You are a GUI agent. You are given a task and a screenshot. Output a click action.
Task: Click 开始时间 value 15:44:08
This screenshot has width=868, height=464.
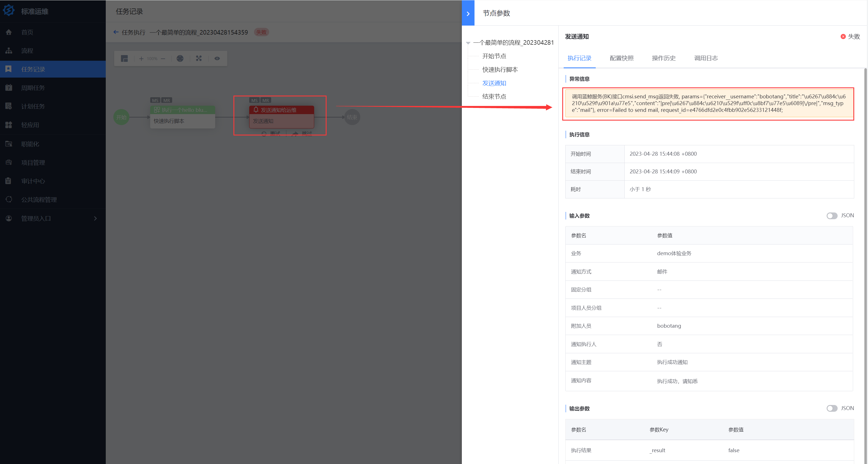click(663, 153)
